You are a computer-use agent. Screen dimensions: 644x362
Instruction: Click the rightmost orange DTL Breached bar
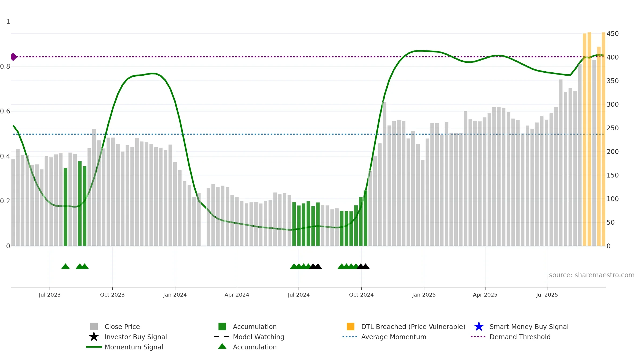click(603, 139)
